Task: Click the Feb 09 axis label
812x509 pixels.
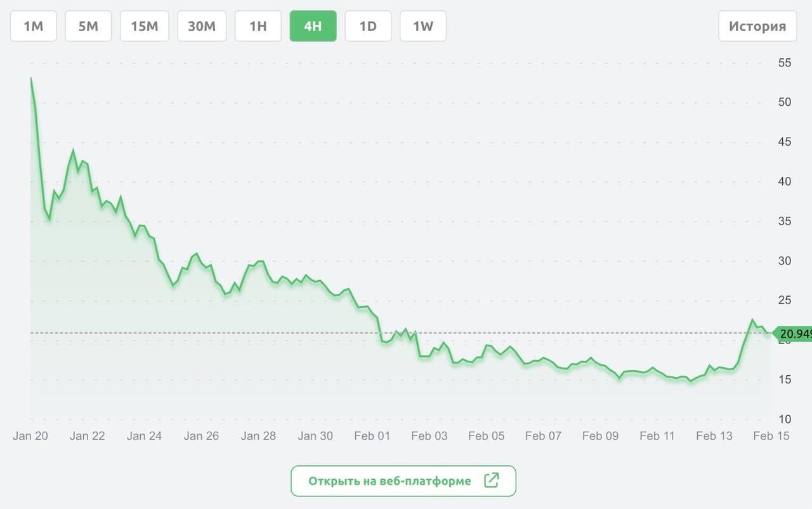Action: tap(600, 435)
